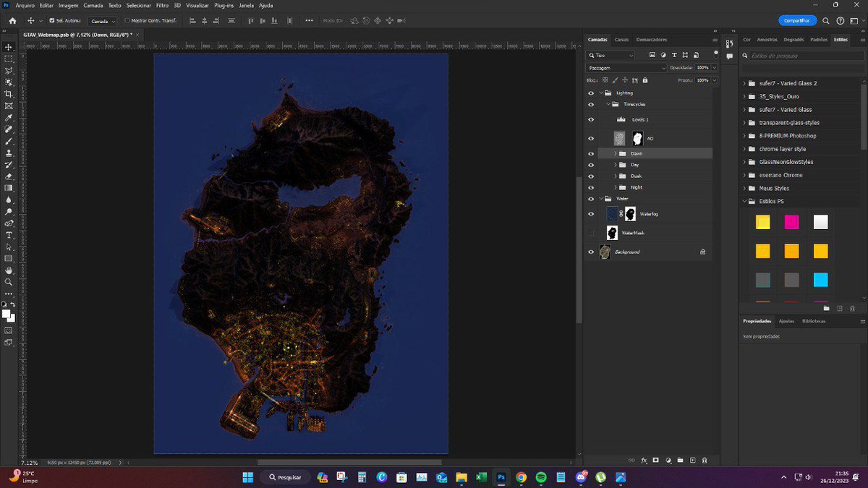Filter layers by pixel image icon
Screen dimensions: 868x488
[x=652, y=55]
